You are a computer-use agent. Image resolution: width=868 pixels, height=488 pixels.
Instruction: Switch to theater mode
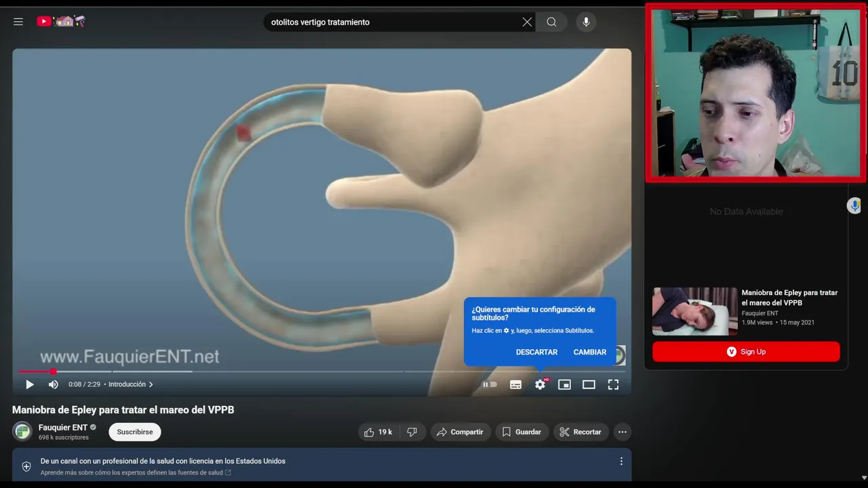pos(589,384)
